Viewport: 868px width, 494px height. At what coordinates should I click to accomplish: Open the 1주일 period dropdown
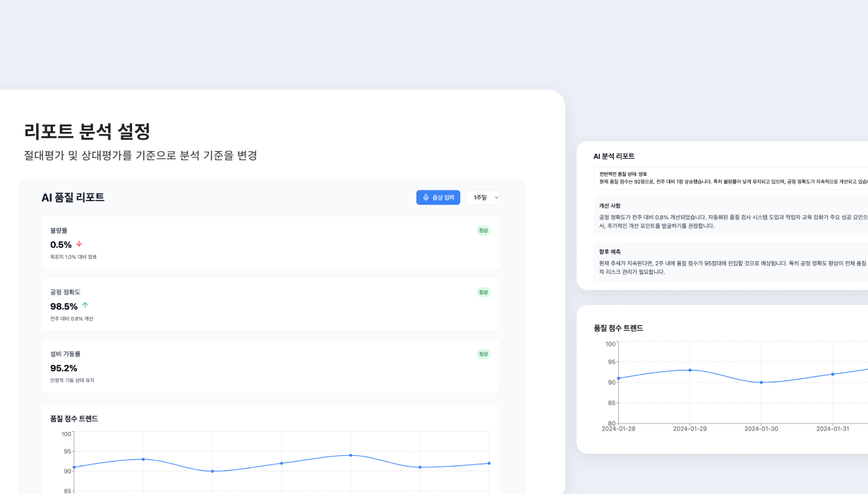(483, 198)
